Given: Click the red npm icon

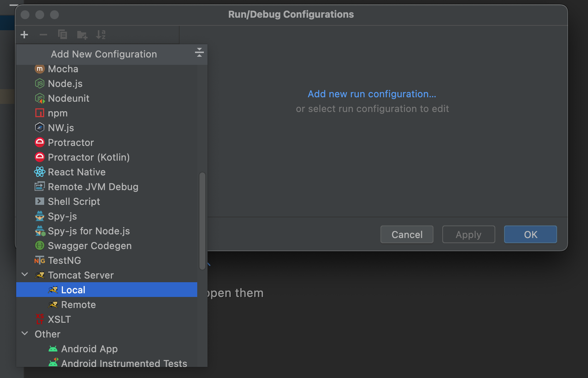Looking at the screenshot, I should click(x=40, y=113).
